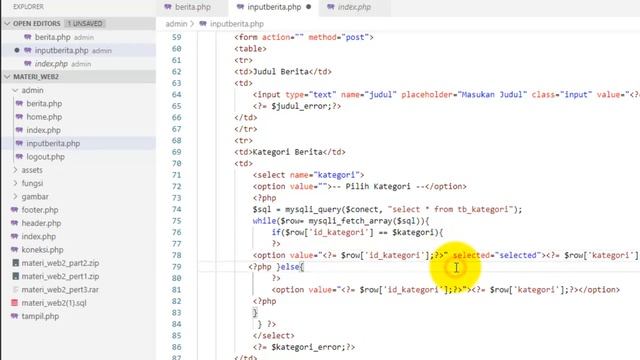Click the while($row= mysqli_fetch_array line
Image resolution: width=640 pixels, height=360 pixels.
(x=341, y=221)
